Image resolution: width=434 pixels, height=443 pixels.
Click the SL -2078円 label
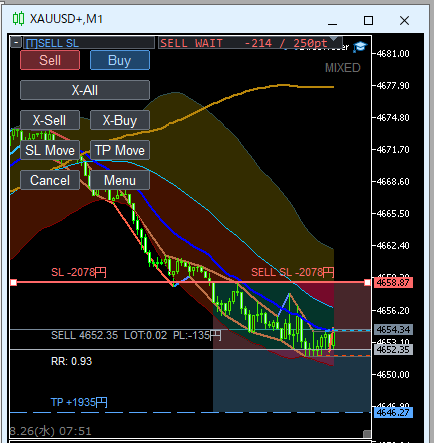pos(79,272)
